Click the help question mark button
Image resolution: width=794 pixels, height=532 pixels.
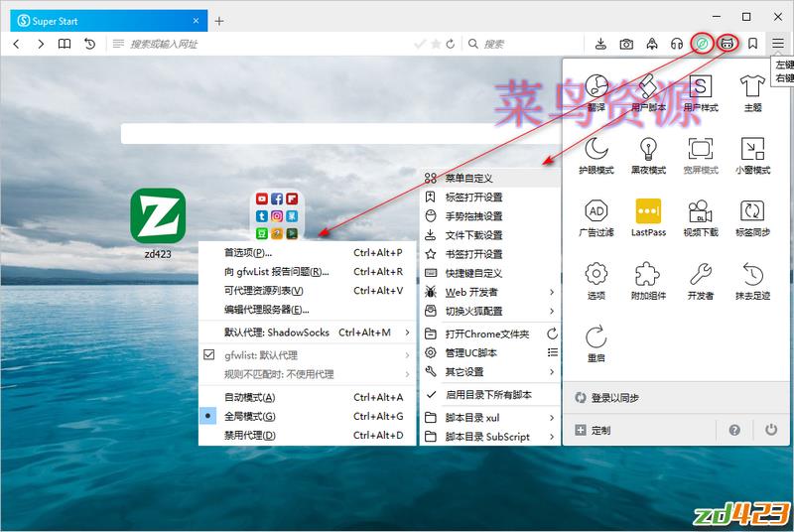click(x=734, y=430)
